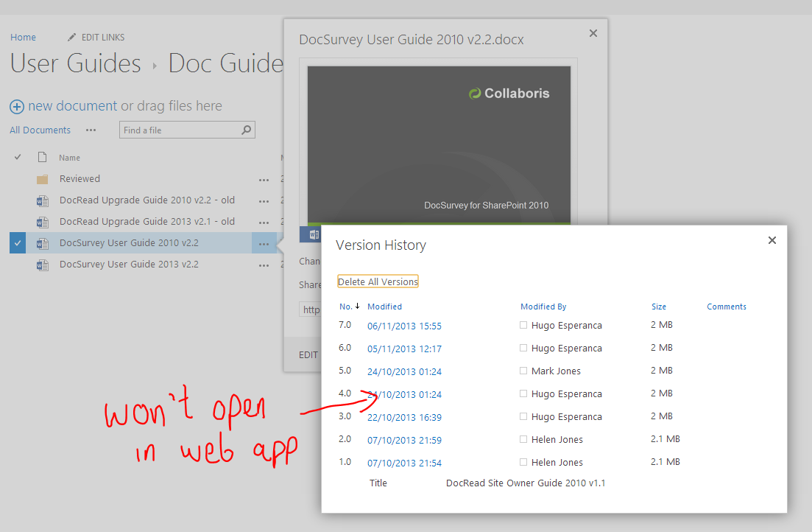
Task: Click the document preview thumbnail
Action: click(439, 145)
